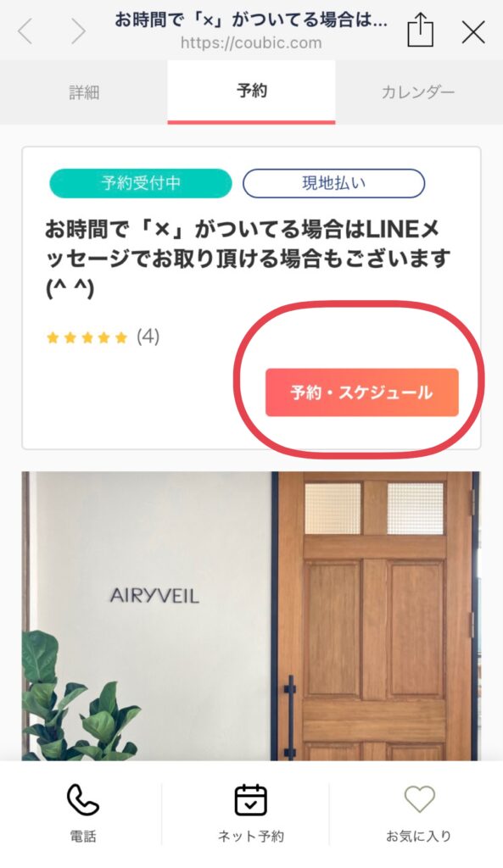This screenshot has width=503, height=868.
Task: Close the in-app browser with X
Action: pyautogui.click(x=473, y=32)
